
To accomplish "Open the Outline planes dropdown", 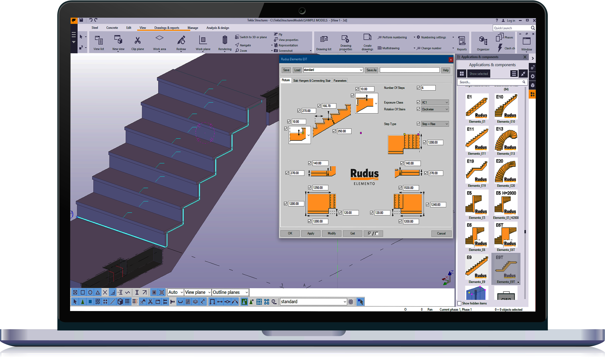I will point(230,292).
